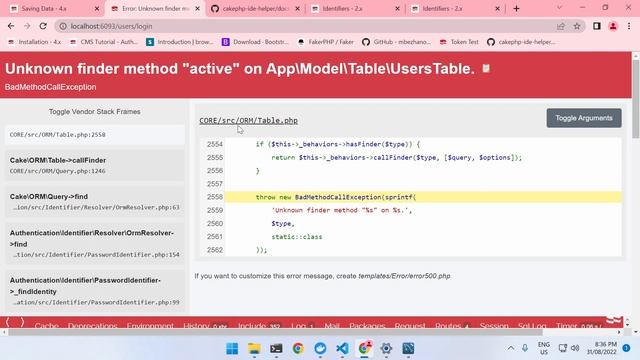Image resolution: width=640 pixels, height=360 pixels.
Task: Open the Token Test bookmark
Action: click(459, 42)
